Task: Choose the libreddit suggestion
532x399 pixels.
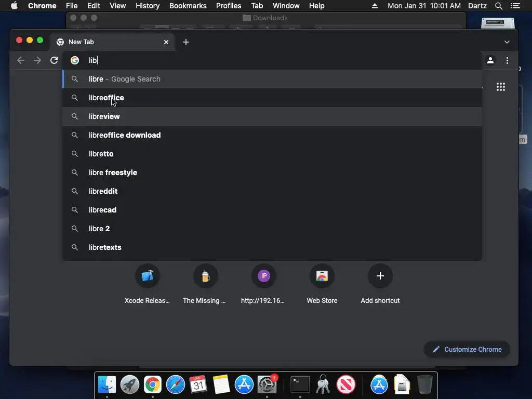Action: (x=272, y=191)
